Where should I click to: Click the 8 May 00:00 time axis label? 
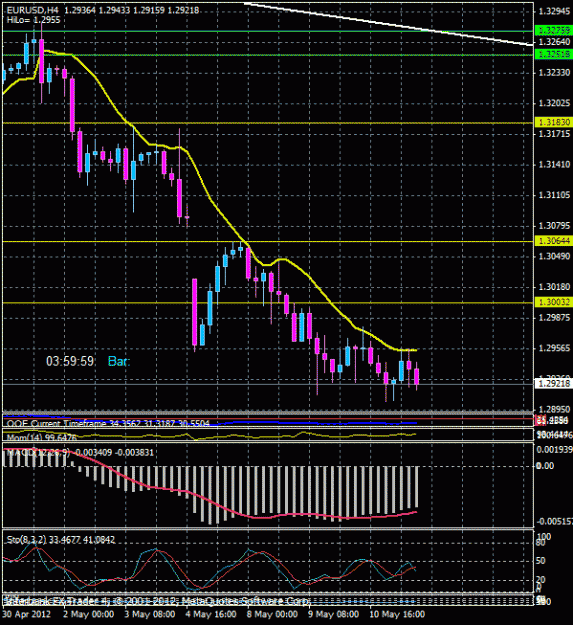click(272, 614)
